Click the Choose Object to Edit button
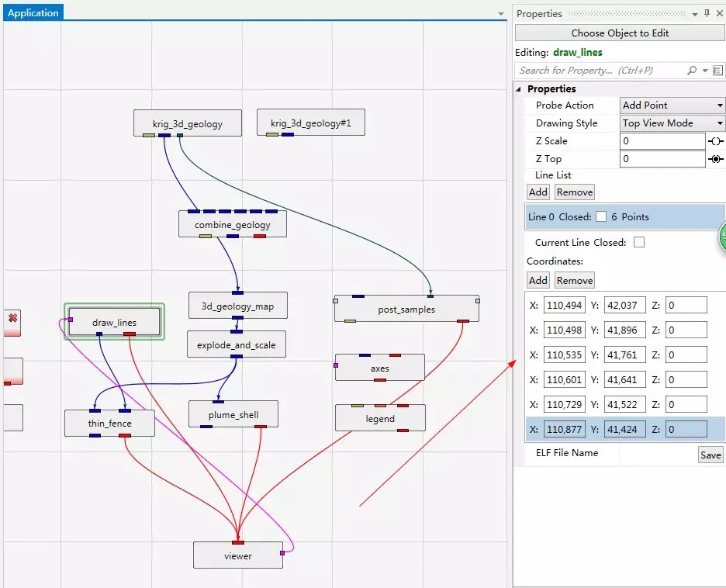Viewport: 726px width, 588px height. [x=620, y=33]
